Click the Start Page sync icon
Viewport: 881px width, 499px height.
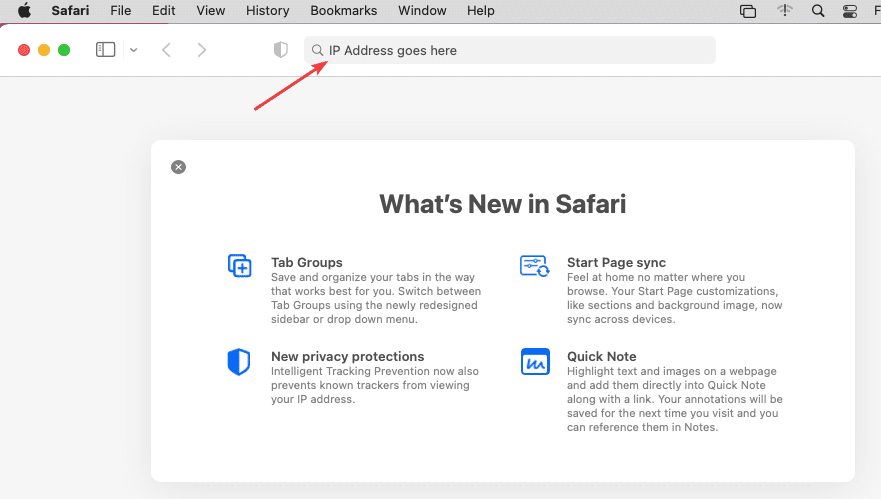coord(535,266)
